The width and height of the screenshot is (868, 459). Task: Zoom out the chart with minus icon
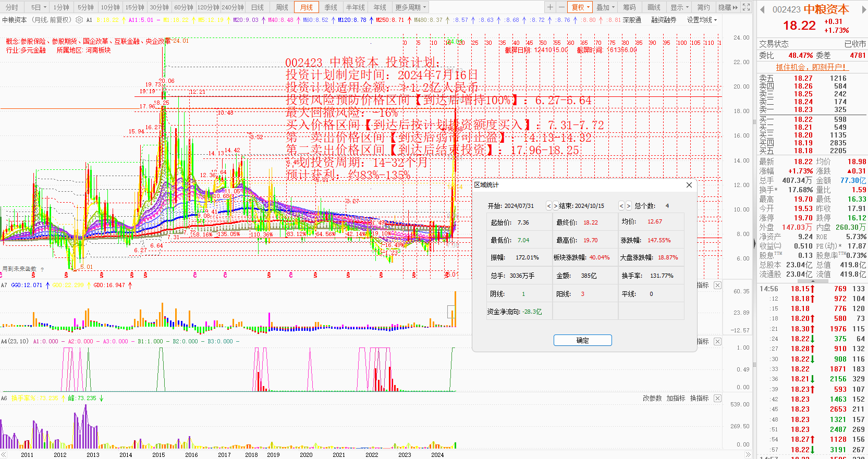[x=561, y=7]
